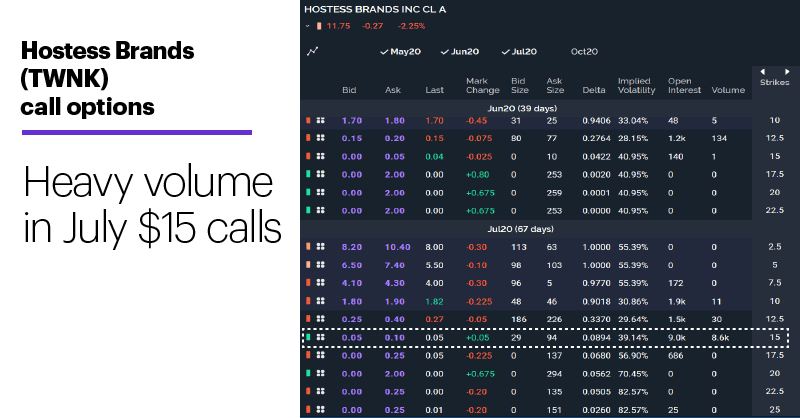Click the open interest value 1.9k

(x=677, y=301)
